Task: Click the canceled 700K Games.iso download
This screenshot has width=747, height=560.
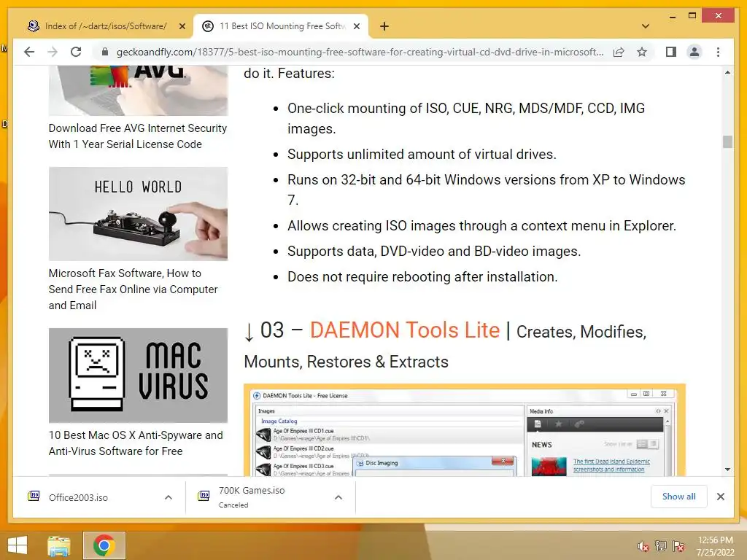Action: pos(252,497)
